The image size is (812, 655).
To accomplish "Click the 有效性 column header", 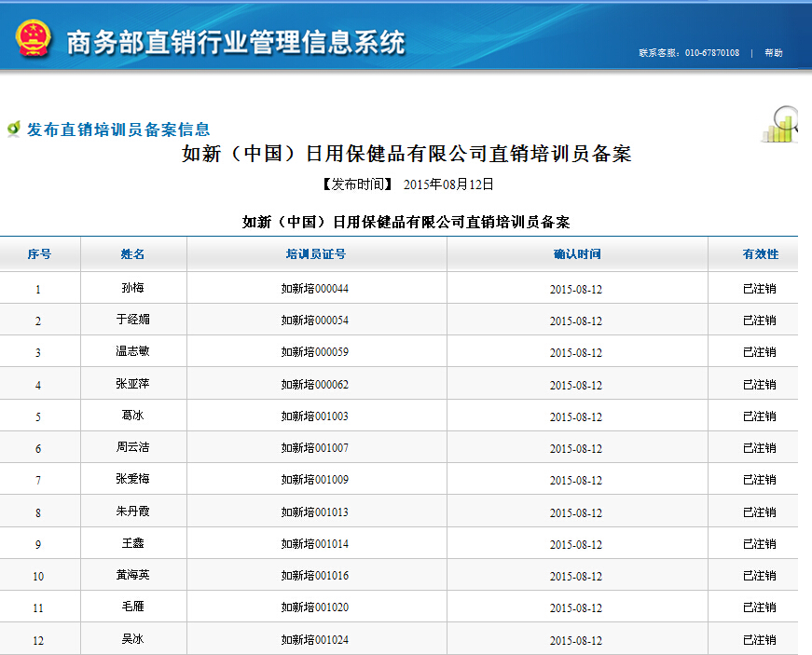I will 760,254.
